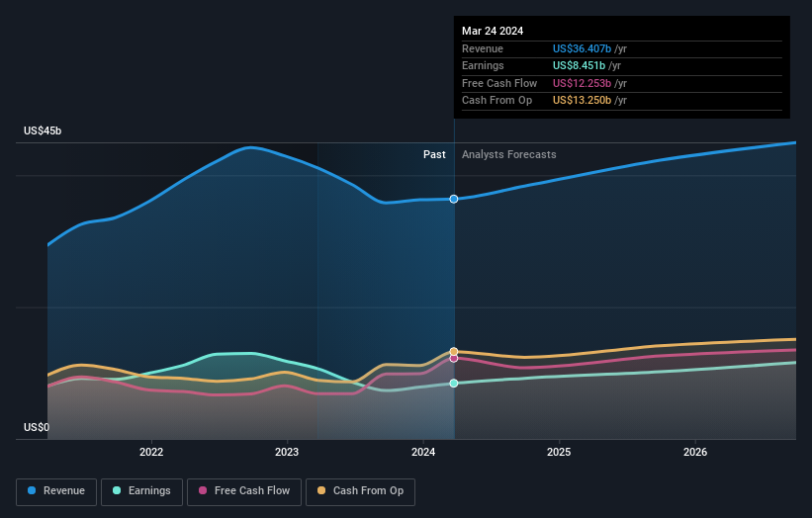Click the Free Cash Flow label in tooltip
The image size is (812, 518).
click(x=499, y=83)
